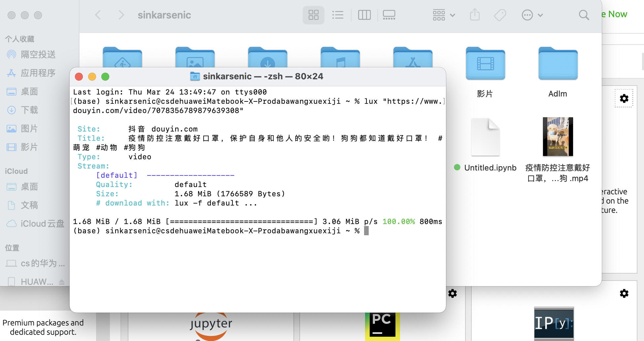Zoom the Terminal window
This screenshot has height=341, width=644.
click(x=105, y=77)
